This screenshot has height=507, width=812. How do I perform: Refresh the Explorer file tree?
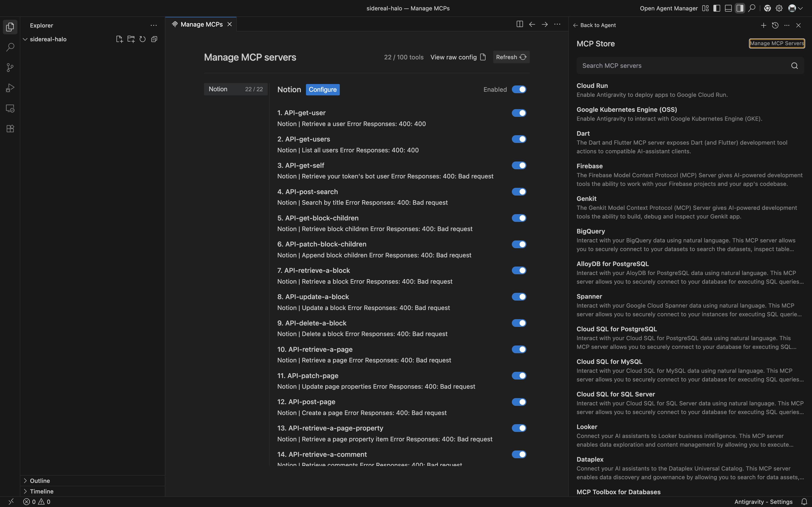(143, 39)
